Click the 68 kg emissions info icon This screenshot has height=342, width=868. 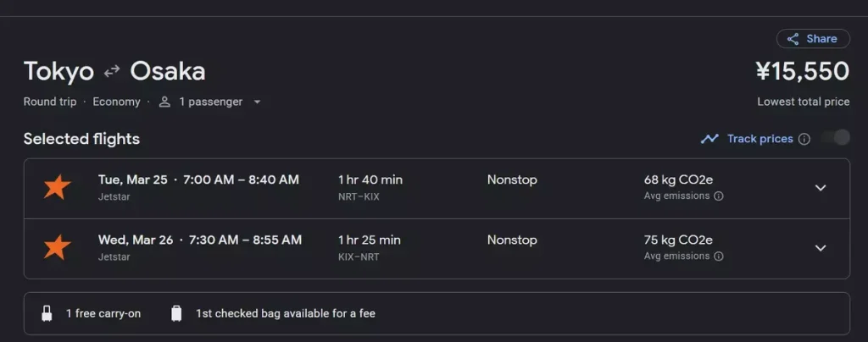pos(719,196)
